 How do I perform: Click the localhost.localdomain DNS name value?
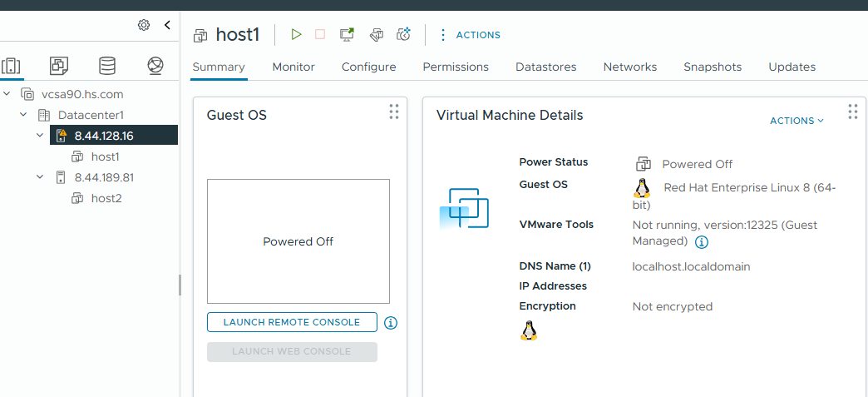(692, 266)
